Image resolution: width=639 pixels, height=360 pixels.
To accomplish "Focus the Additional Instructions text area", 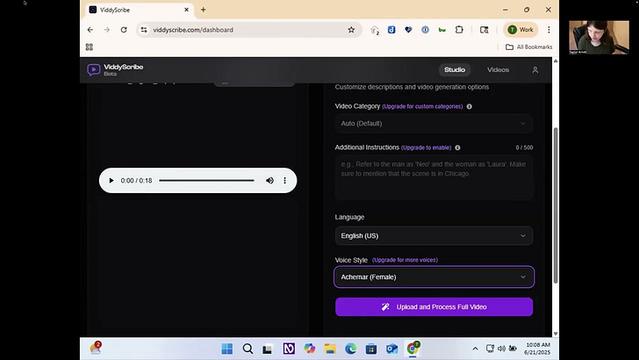I will click(x=434, y=178).
